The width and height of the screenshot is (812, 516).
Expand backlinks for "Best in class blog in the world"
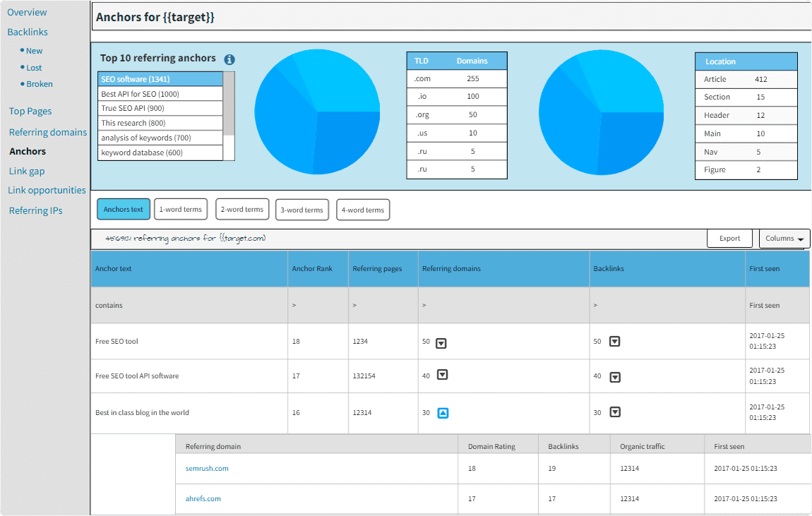coord(614,412)
